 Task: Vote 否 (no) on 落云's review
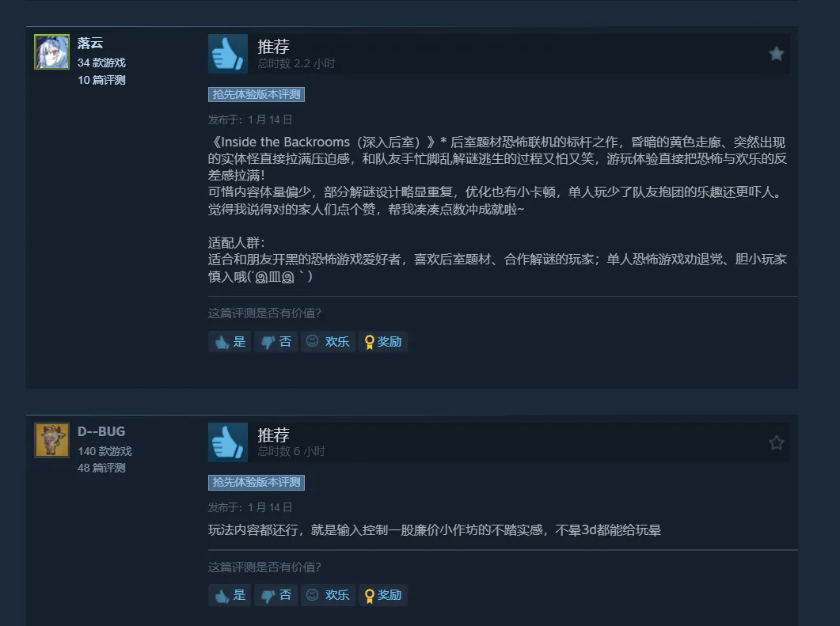click(x=276, y=342)
